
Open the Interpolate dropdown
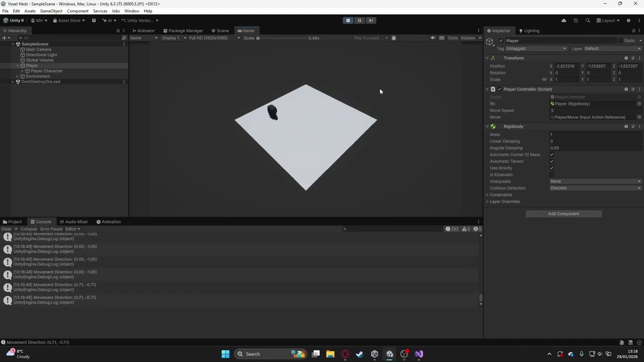(x=596, y=182)
